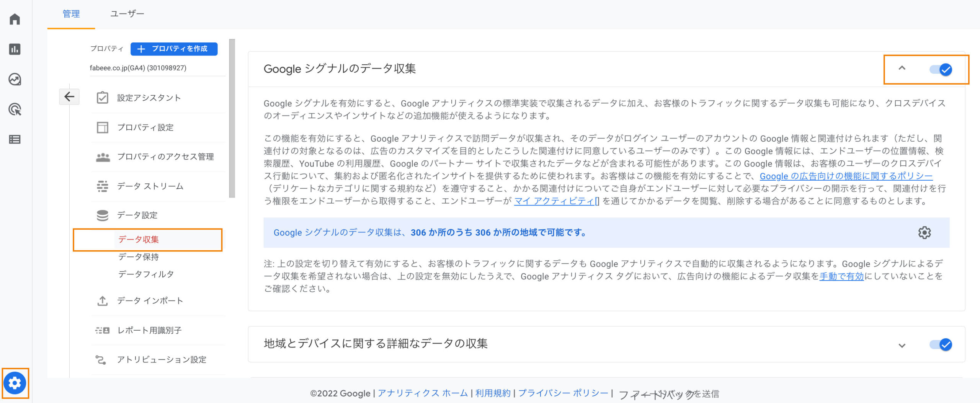Image resolution: width=980 pixels, height=403 pixels.
Task: Expand 地域とデバイスに関する詳細なデータの収集 section
Action: pos(902,345)
